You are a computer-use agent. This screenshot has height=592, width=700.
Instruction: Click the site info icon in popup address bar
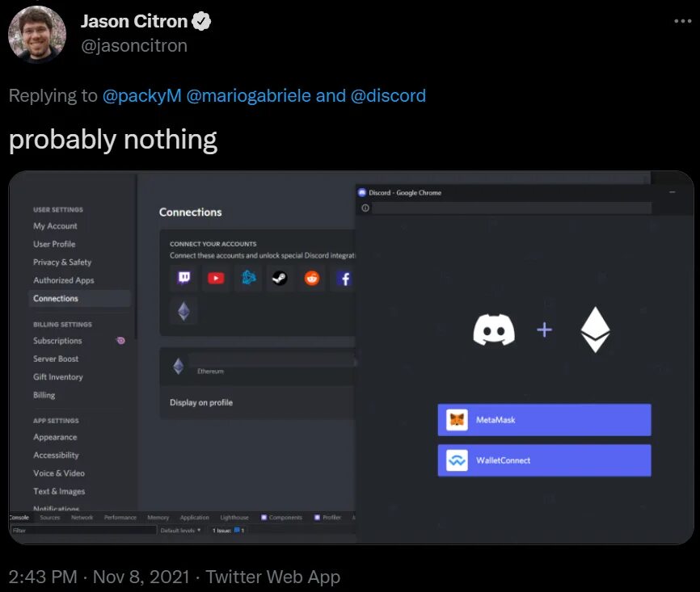[365, 208]
